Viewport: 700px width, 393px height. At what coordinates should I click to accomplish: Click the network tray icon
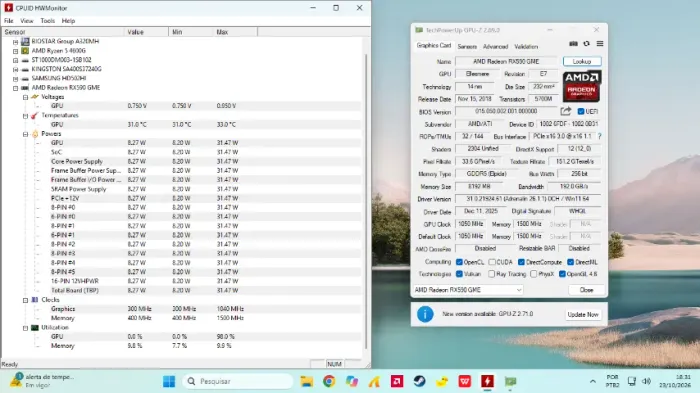pyautogui.click(x=631, y=381)
